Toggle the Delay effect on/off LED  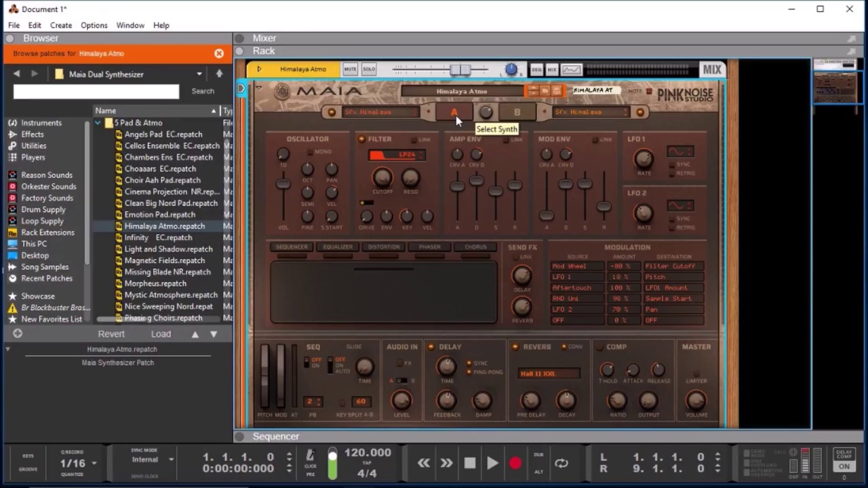coord(431,347)
